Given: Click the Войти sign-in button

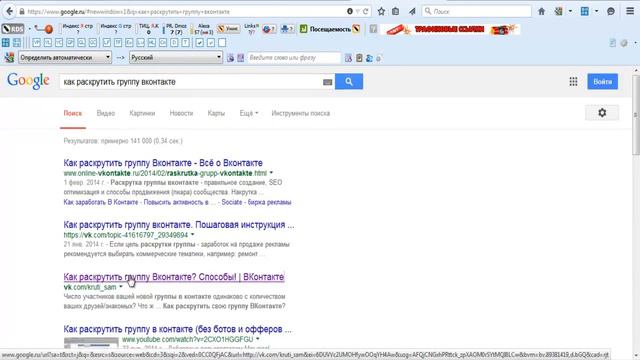Looking at the screenshot, I should tap(602, 82).
